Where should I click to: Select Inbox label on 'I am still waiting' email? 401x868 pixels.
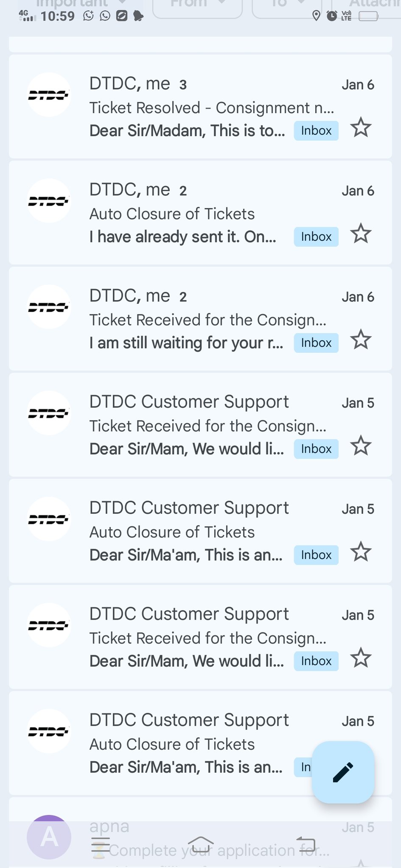pos(316,342)
